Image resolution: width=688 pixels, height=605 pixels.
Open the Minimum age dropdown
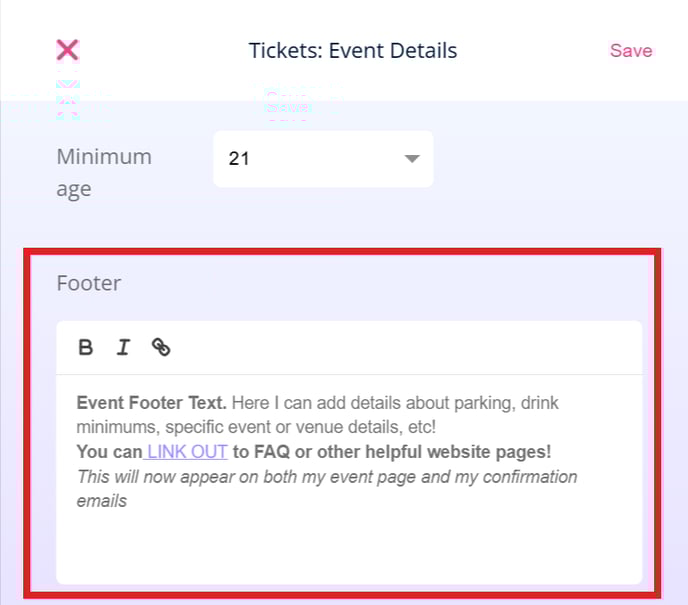[x=323, y=159]
